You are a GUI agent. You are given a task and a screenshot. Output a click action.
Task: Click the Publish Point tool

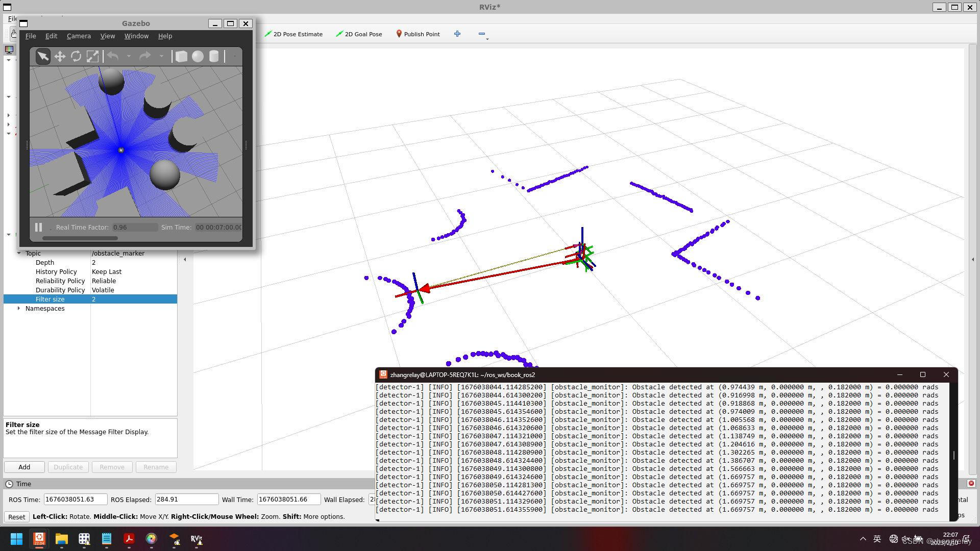pos(418,34)
